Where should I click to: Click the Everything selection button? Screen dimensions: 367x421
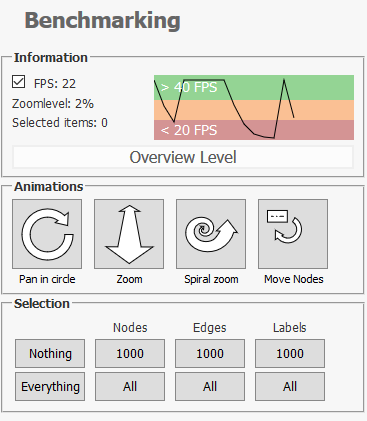point(50,386)
